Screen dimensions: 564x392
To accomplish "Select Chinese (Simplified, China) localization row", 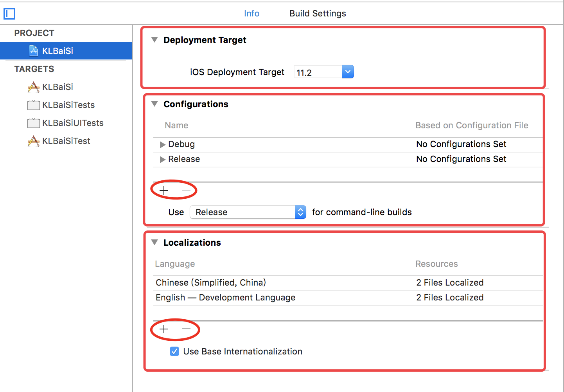I will point(211,282).
